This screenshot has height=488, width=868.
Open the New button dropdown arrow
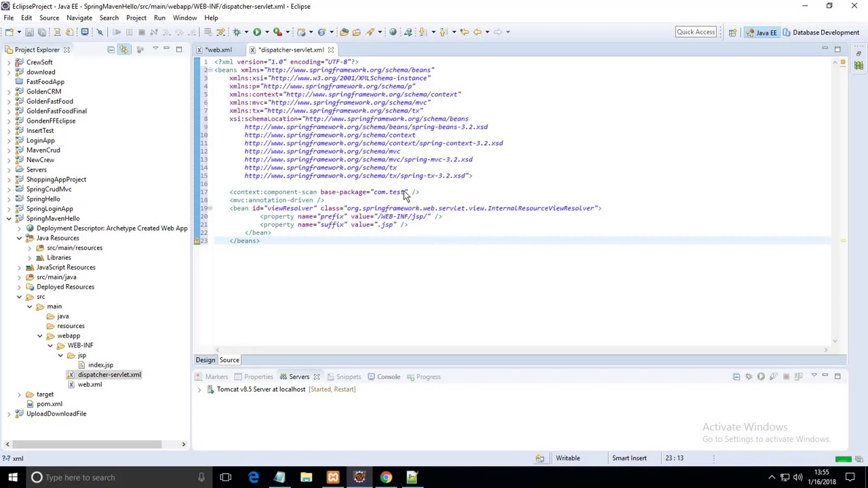pos(18,32)
